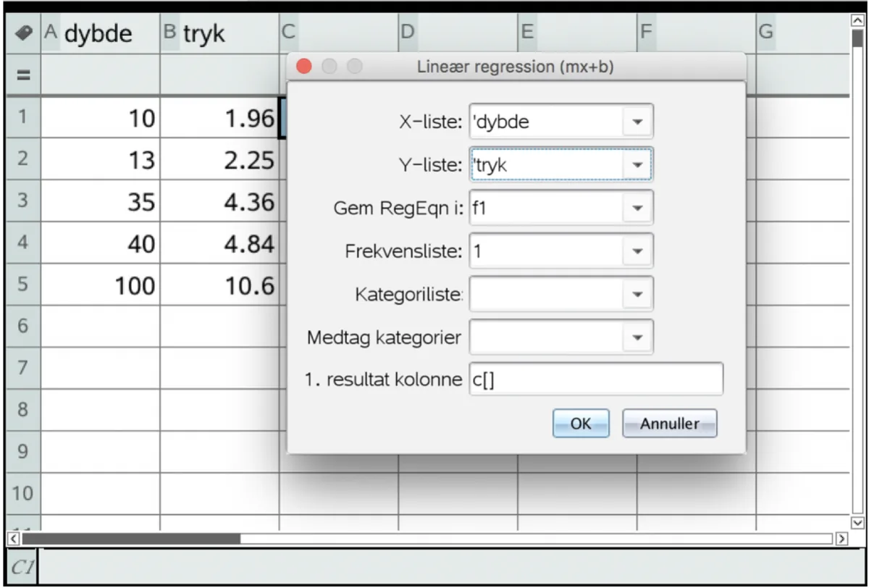This screenshot has width=869, height=588.
Task: Select row header 8
Action: [x=22, y=411]
